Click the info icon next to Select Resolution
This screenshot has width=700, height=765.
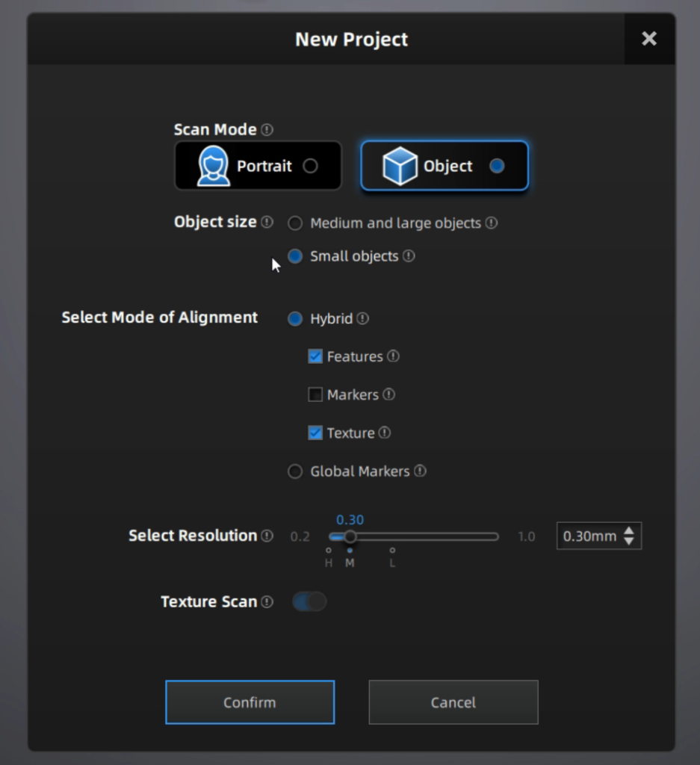(x=267, y=536)
